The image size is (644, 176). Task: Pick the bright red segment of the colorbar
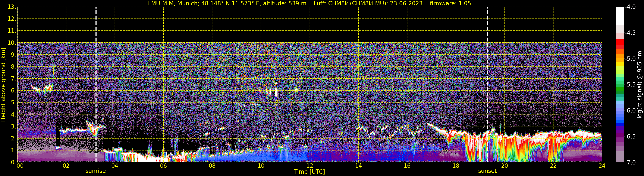620,42
